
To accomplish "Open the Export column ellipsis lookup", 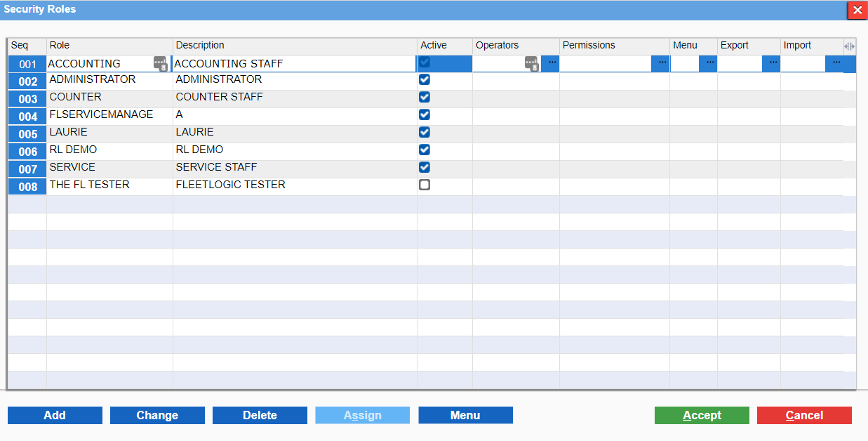I will [772, 63].
